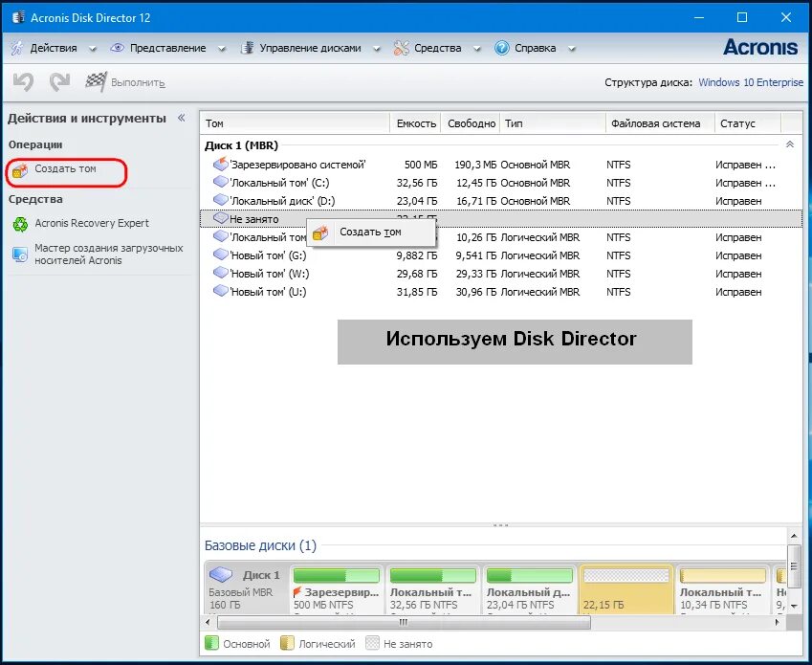Image resolution: width=812 pixels, height=665 pixels.
Task: Click the 'Зарезервировано системой' volume icon
Action: (x=221, y=165)
